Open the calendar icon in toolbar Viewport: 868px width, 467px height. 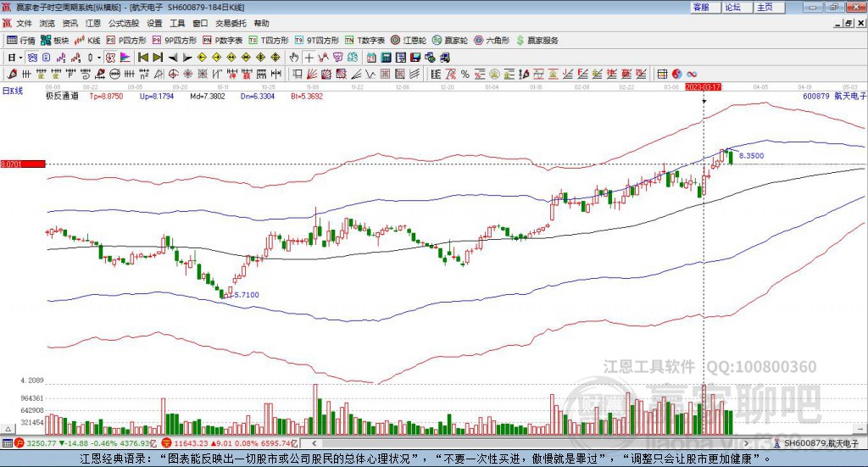tap(371, 58)
